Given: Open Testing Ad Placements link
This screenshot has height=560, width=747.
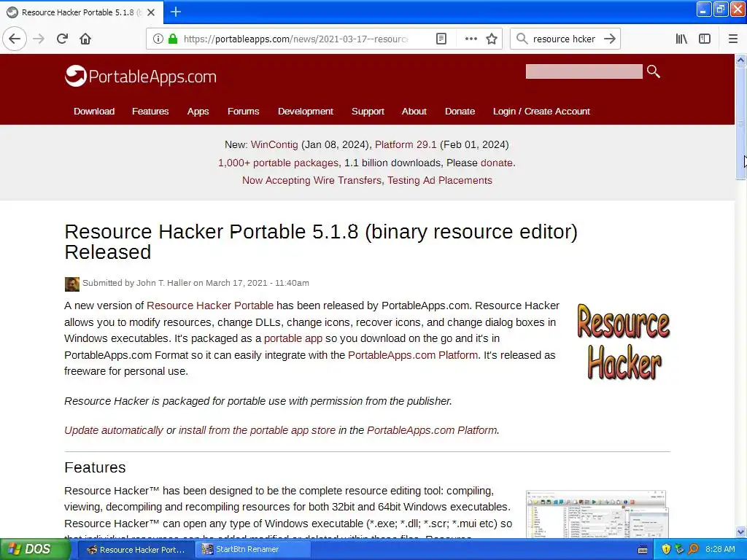Looking at the screenshot, I should coord(440,181).
